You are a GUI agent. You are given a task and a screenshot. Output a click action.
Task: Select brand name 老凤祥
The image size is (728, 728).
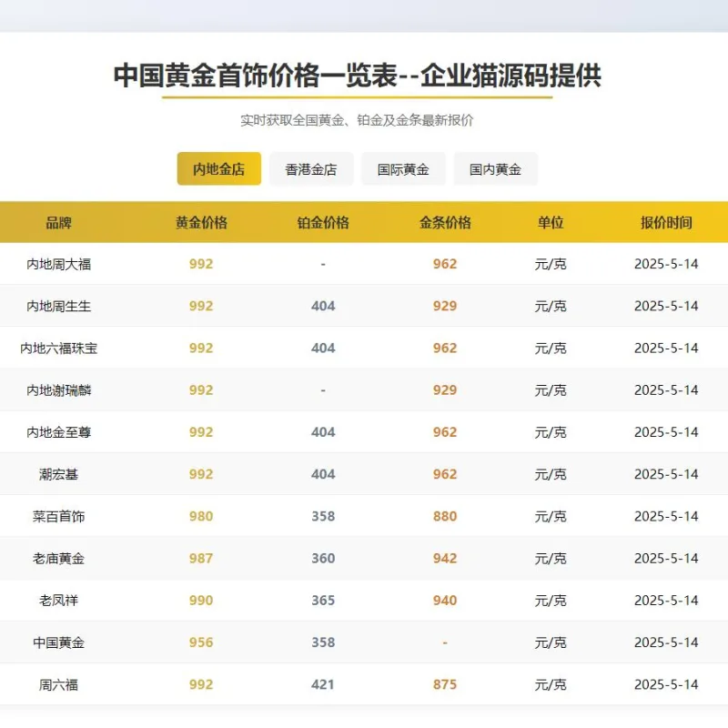[58, 601]
